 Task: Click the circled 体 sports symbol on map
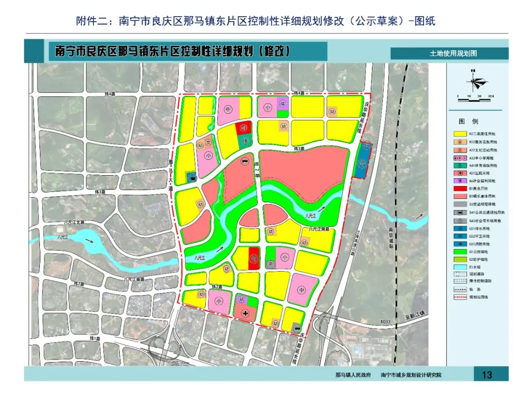click(x=245, y=141)
